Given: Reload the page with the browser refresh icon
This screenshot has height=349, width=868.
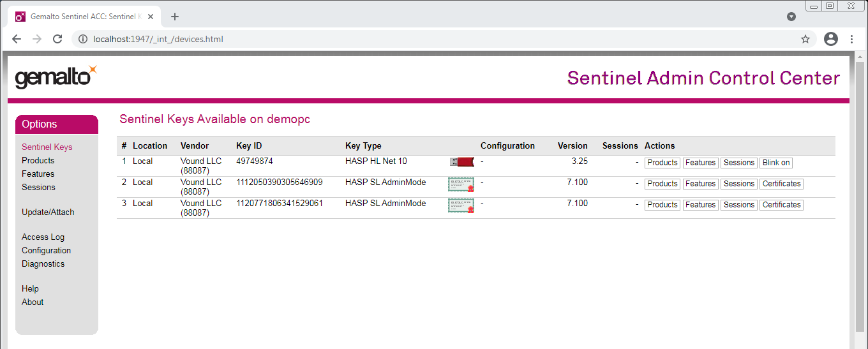Looking at the screenshot, I should 57,39.
